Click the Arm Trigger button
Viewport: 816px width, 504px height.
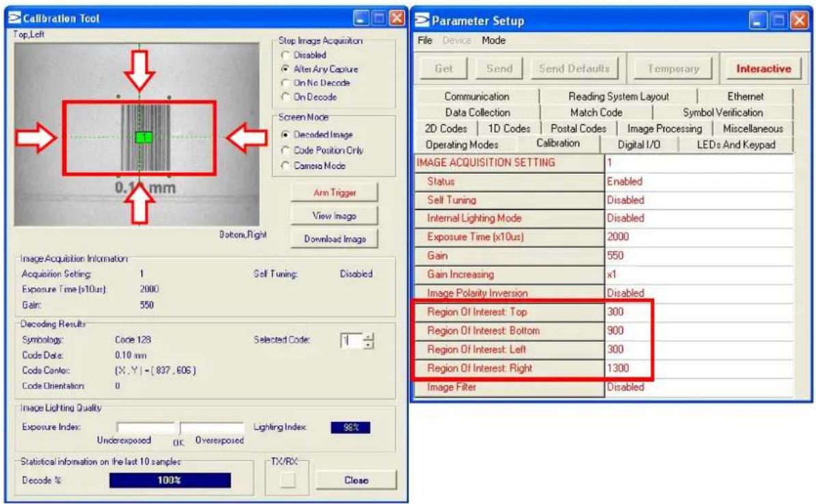click(334, 192)
